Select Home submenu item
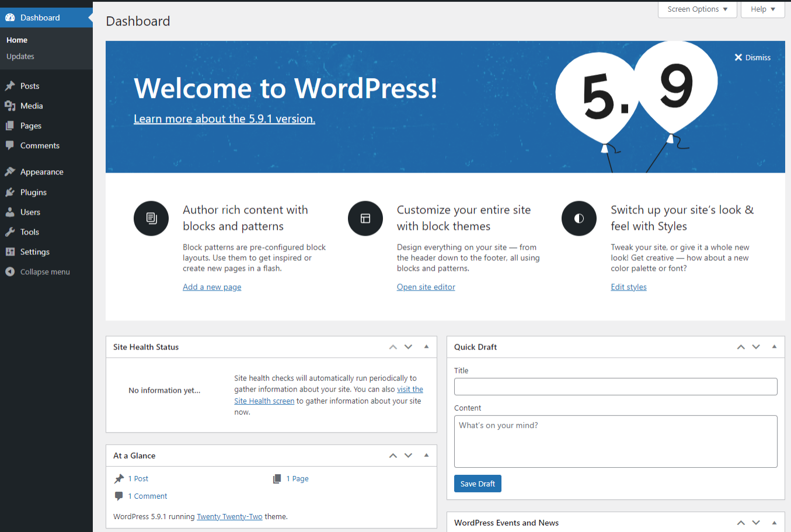The width and height of the screenshot is (791, 532). tap(17, 40)
